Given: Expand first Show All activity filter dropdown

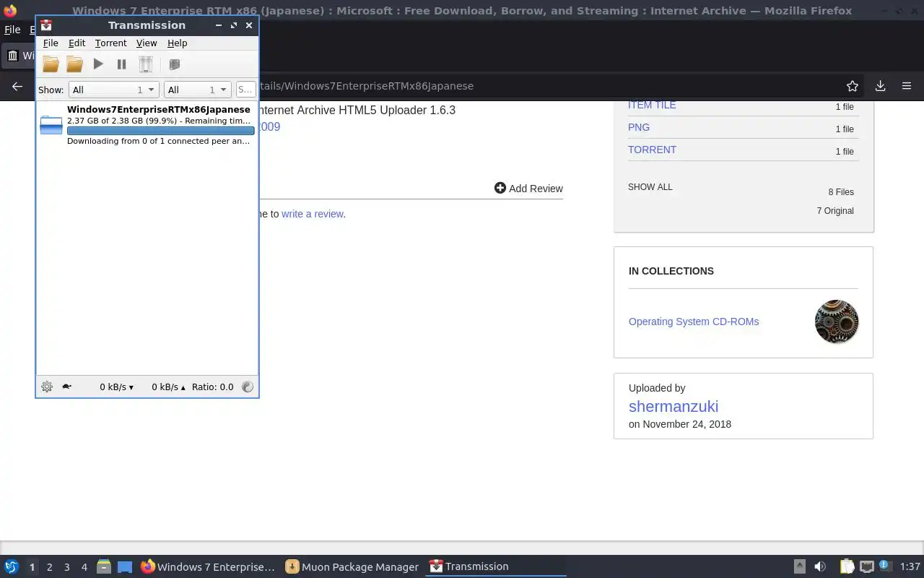Looking at the screenshot, I should click(x=113, y=90).
